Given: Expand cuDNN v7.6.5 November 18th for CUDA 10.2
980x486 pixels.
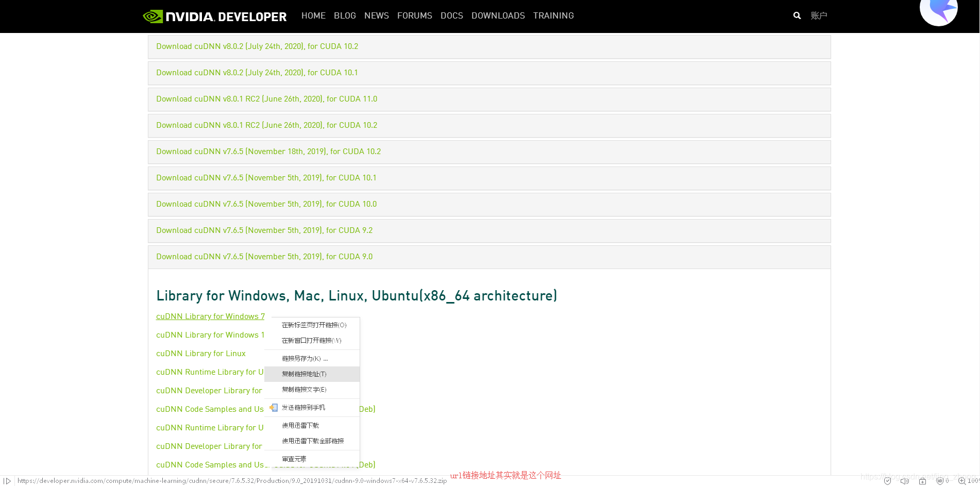Looking at the screenshot, I should click(489, 152).
